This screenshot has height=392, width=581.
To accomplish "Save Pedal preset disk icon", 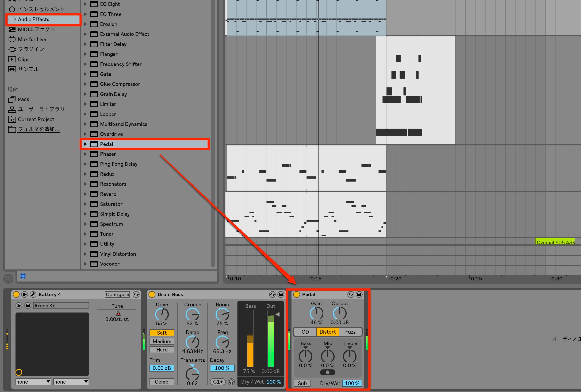I will (359, 294).
